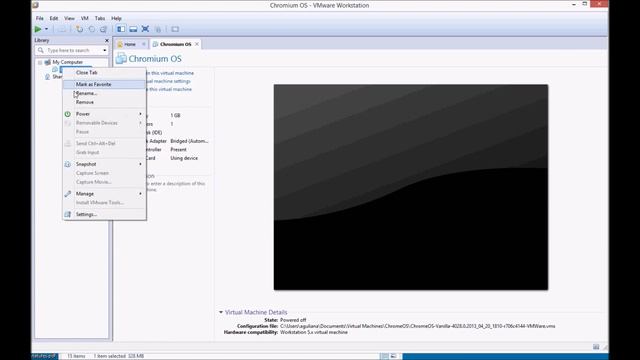640x360 pixels.
Task: Select the Chromium OS tab
Action: click(175, 44)
